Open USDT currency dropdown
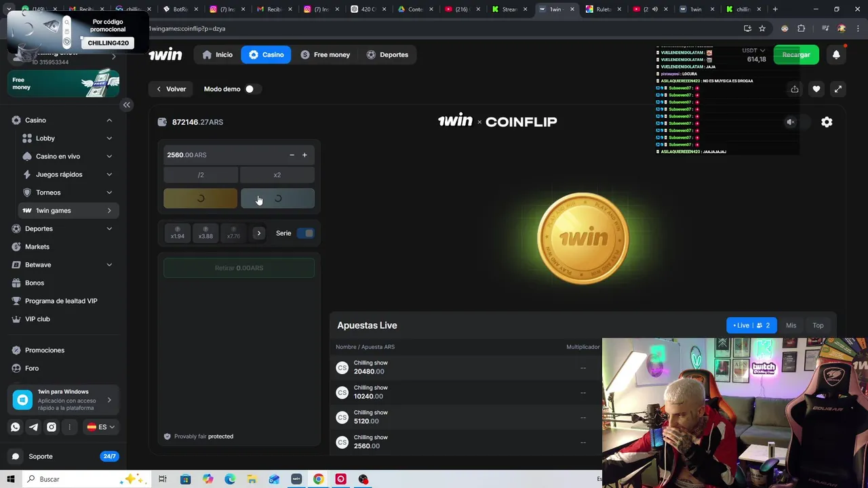The width and height of the screenshot is (868, 488). pos(753,50)
